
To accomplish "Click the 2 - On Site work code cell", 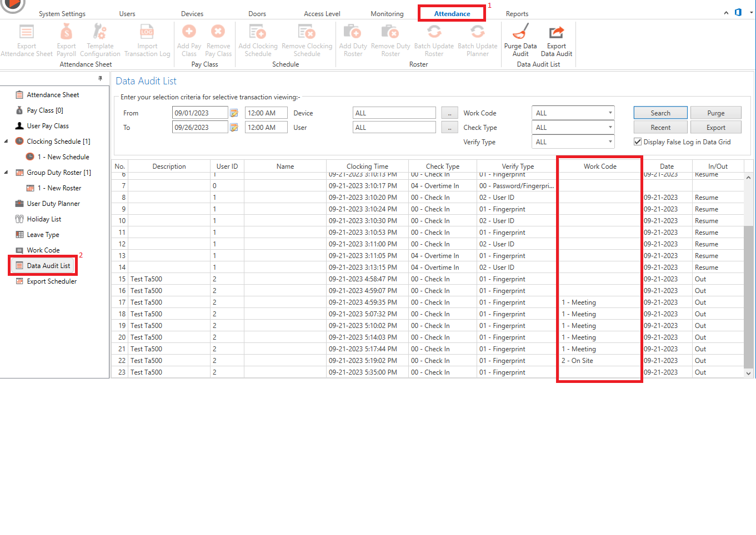I will (x=600, y=361).
